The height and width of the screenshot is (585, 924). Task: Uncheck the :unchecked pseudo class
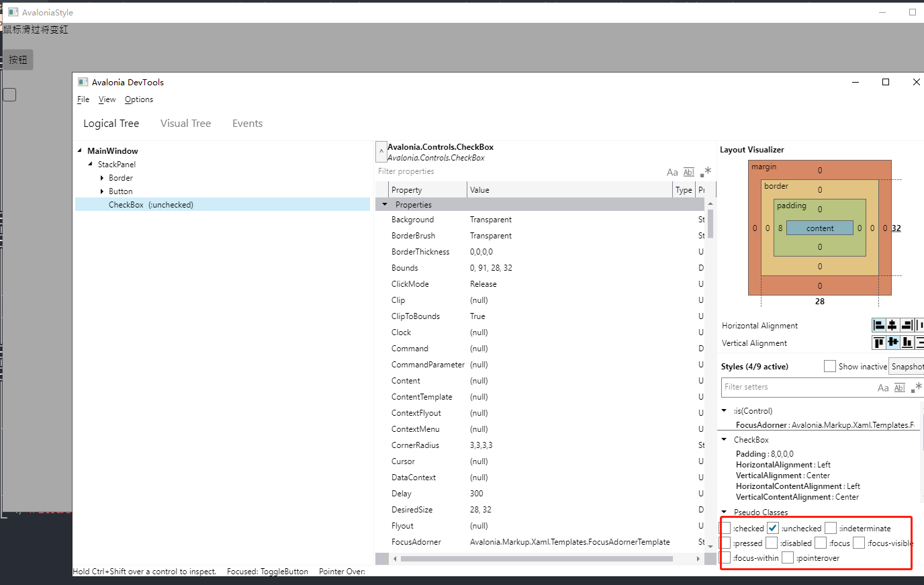[x=773, y=528]
